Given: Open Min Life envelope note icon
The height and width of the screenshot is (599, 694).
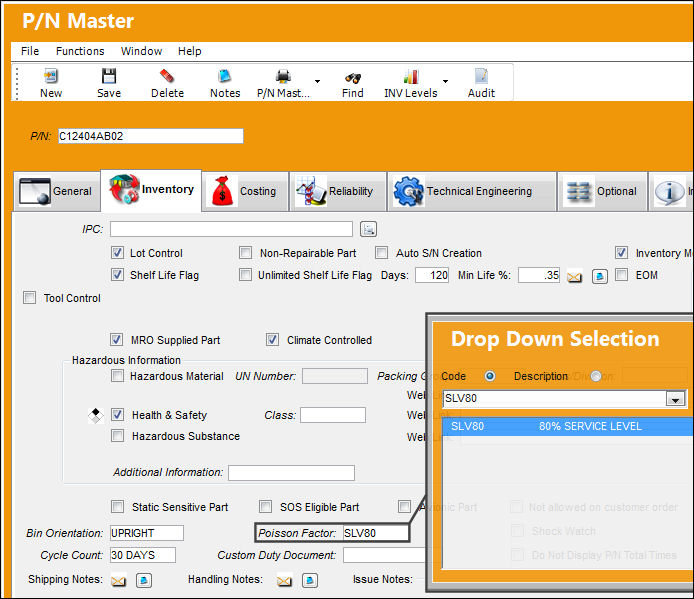Looking at the screenshot, I should point(574,277).
